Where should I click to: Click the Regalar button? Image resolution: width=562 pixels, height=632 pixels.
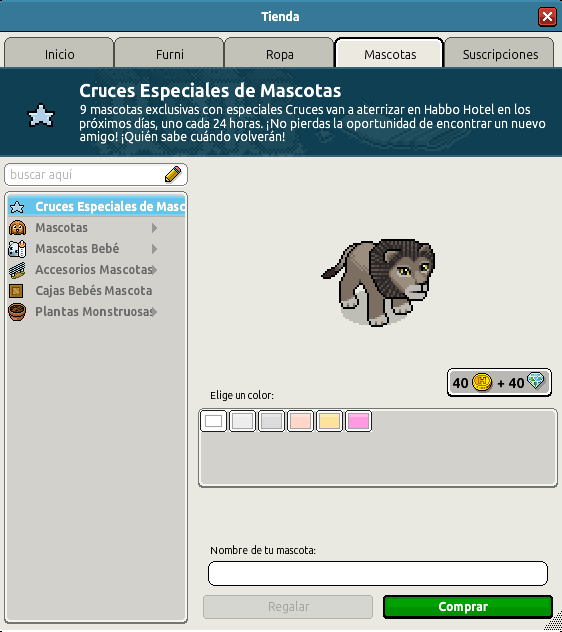click(x=288, y=607)
